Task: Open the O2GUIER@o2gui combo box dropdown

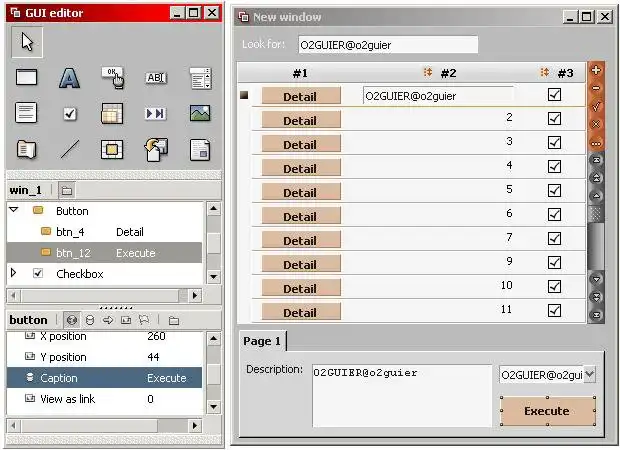Action: tap(589, 374)
